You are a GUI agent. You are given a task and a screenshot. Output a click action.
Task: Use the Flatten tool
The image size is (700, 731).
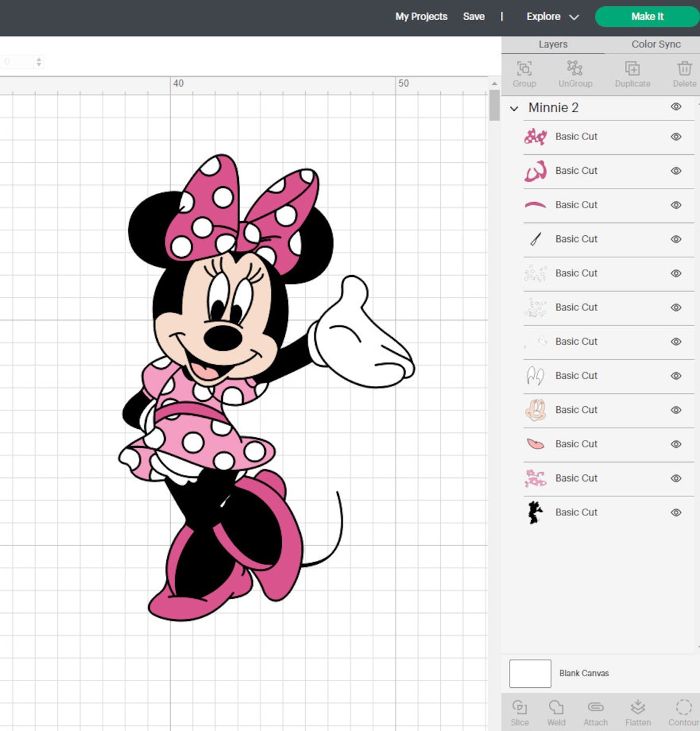click(638, 711)
